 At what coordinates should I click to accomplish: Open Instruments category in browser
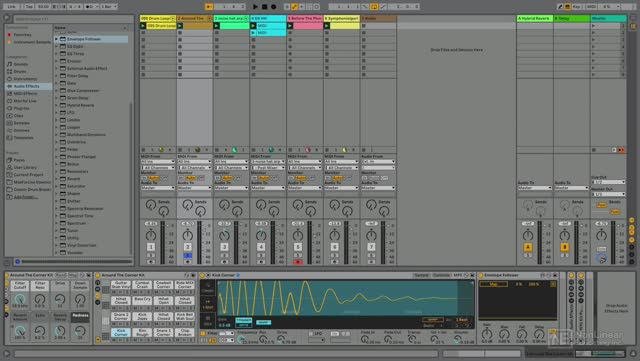25,79
